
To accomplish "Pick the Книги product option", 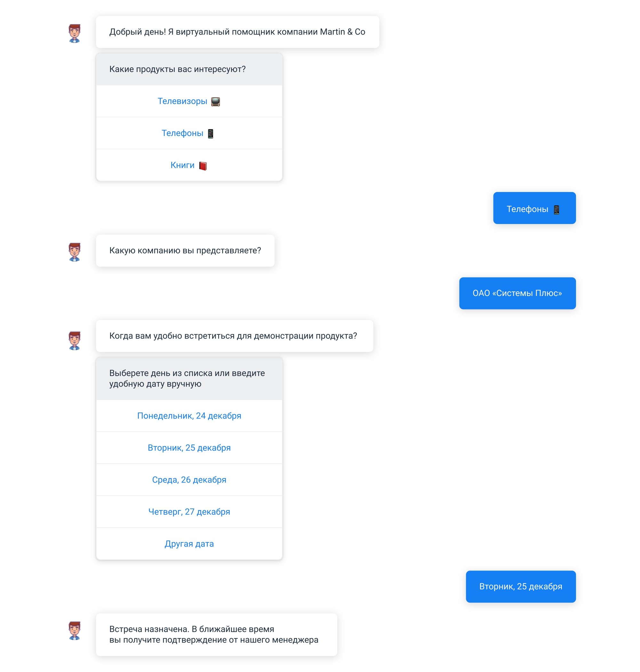I will pos(189,165).
